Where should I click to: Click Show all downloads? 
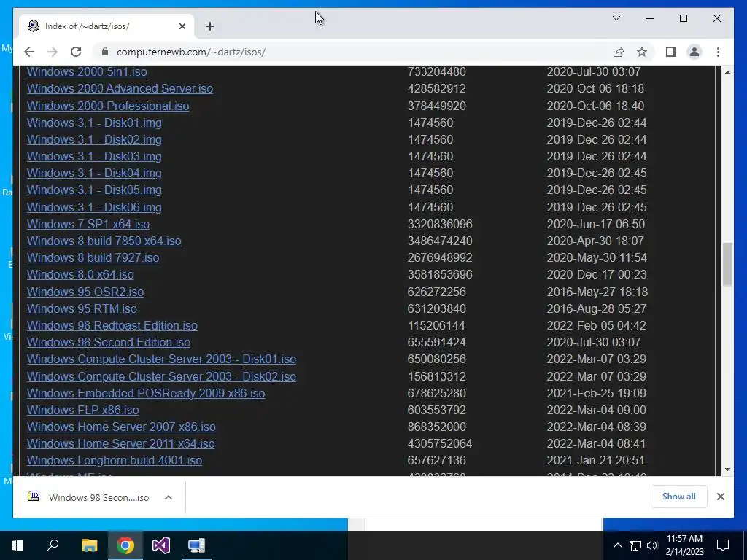(679, 496)
